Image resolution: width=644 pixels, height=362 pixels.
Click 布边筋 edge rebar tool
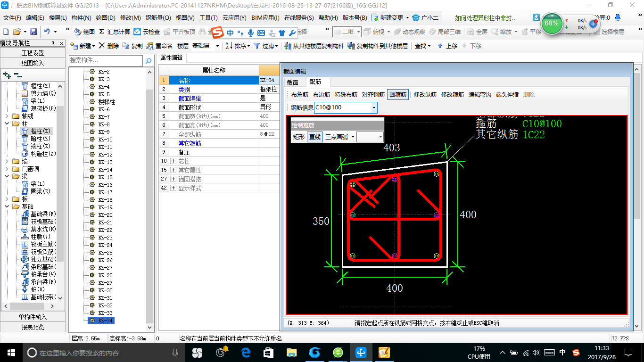[321, 94]
